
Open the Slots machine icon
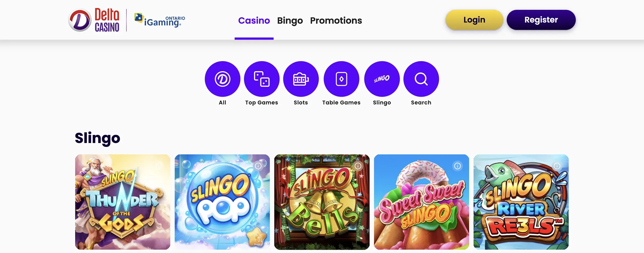point(301,79)
